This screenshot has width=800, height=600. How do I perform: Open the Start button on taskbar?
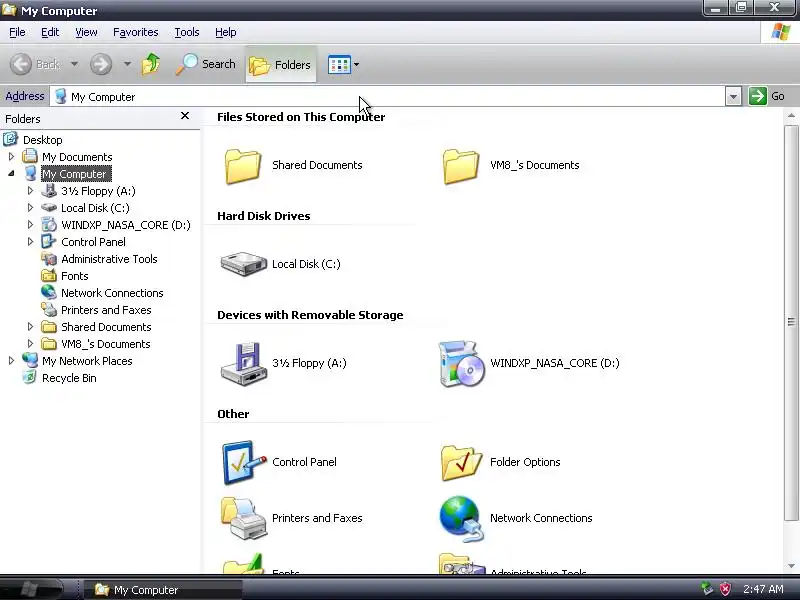pyautogui.click(x=31, y=590)
